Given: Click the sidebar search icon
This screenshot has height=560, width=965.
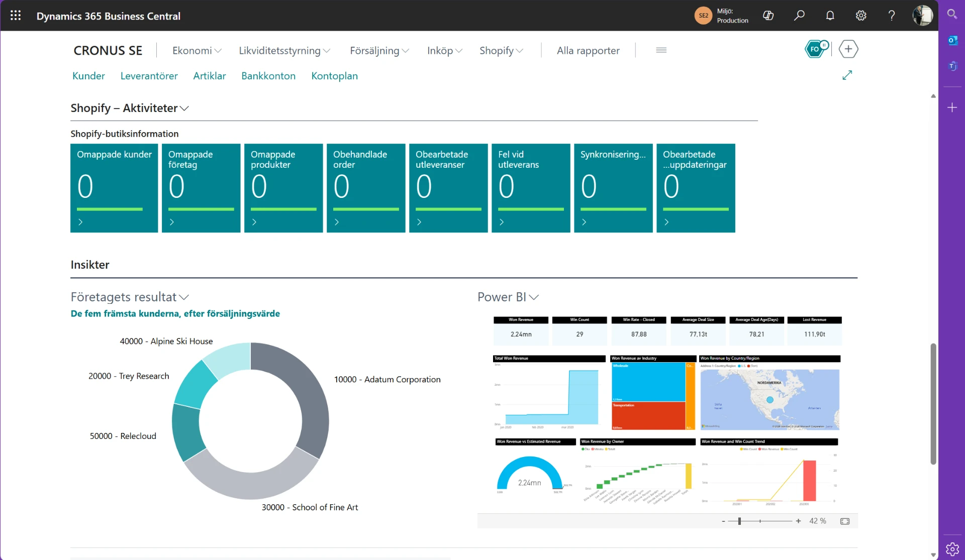Looking at the screenshot, I should tap(952, 14).
